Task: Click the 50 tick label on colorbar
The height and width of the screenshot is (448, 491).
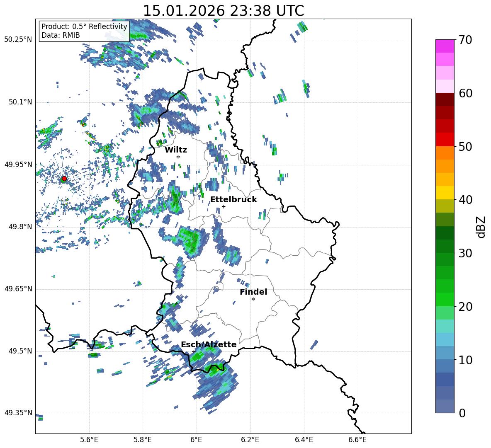Action: pyautogui.click(x=465, y=147)
